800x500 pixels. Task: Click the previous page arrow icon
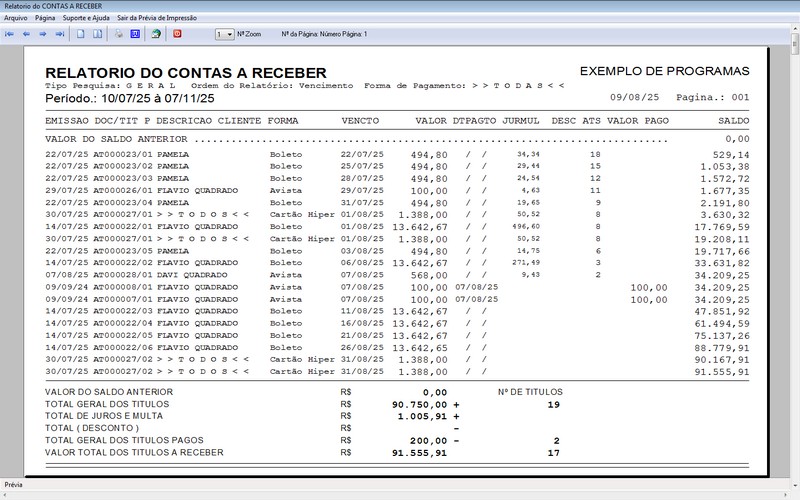pyautogui.click(x=26, y=34)
